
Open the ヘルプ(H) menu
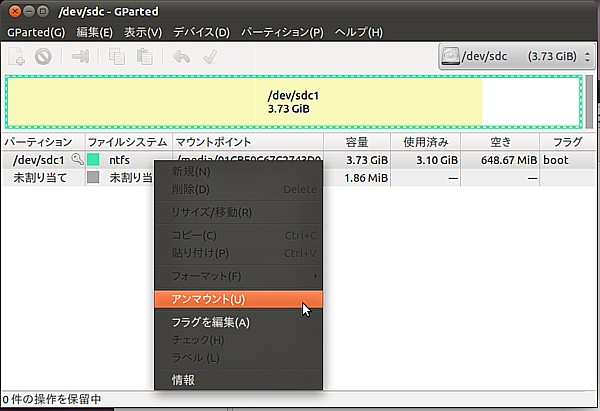coord(359,32)
